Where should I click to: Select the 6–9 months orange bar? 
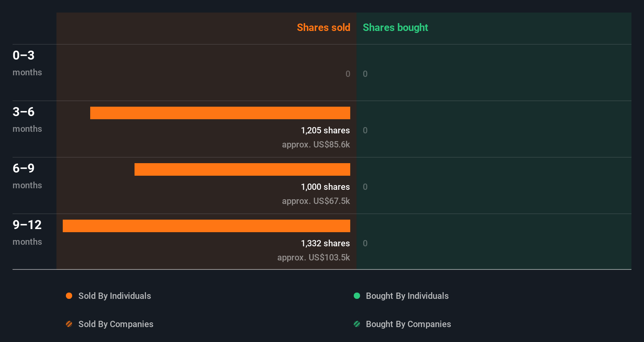click(242, 169)
